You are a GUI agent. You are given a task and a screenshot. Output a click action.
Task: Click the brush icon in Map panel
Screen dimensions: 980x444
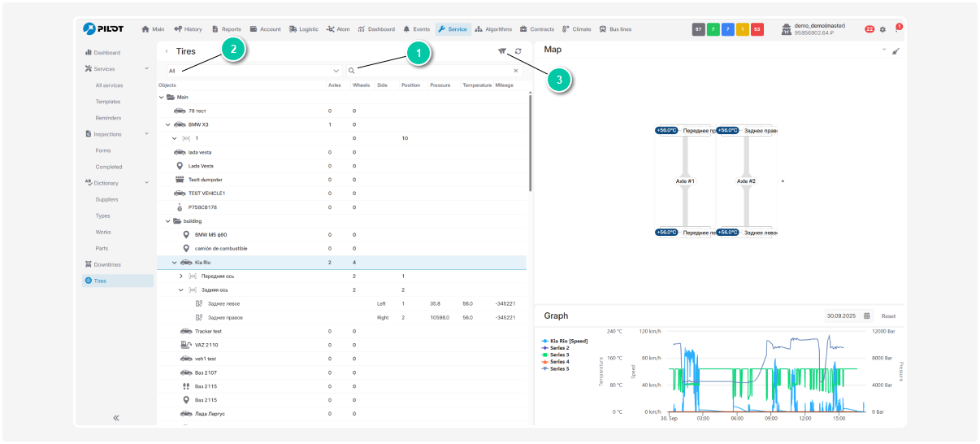(895, 51)
